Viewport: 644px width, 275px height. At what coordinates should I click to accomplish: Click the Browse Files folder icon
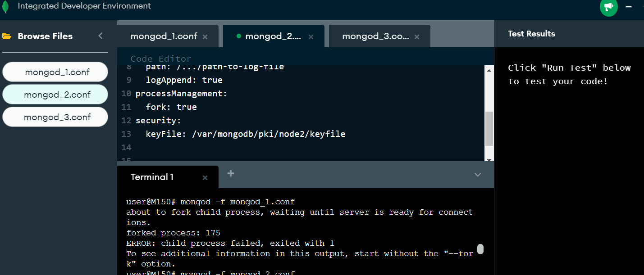tap(7, 36)
